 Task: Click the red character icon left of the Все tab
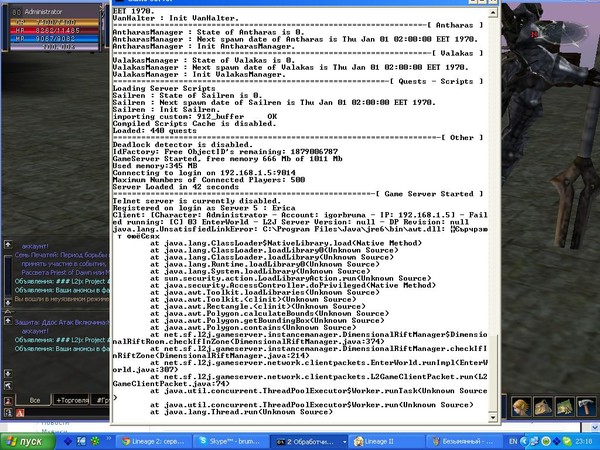8,401
